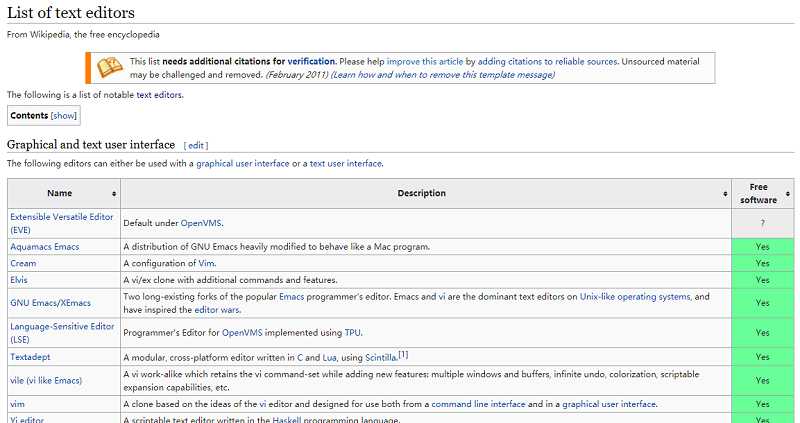Image resolution: width=800 pixels, height=423 pixels.
Task: Follow the OpenVMS link in EVE description
Action: pos(201,223)
